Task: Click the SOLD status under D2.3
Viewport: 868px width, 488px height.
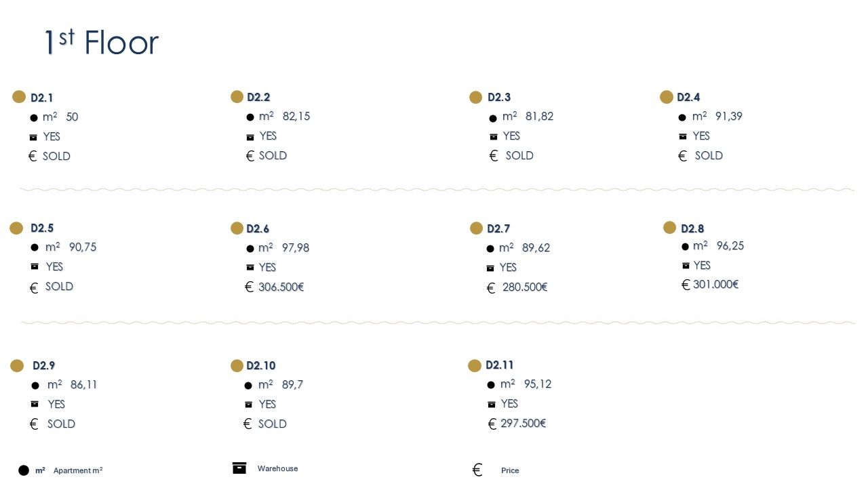Action: pos(519,156)
